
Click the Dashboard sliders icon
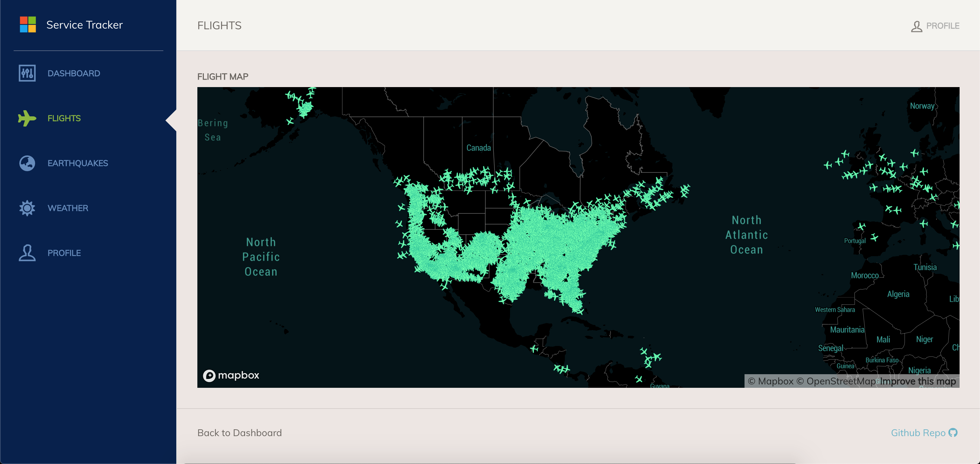27,73
